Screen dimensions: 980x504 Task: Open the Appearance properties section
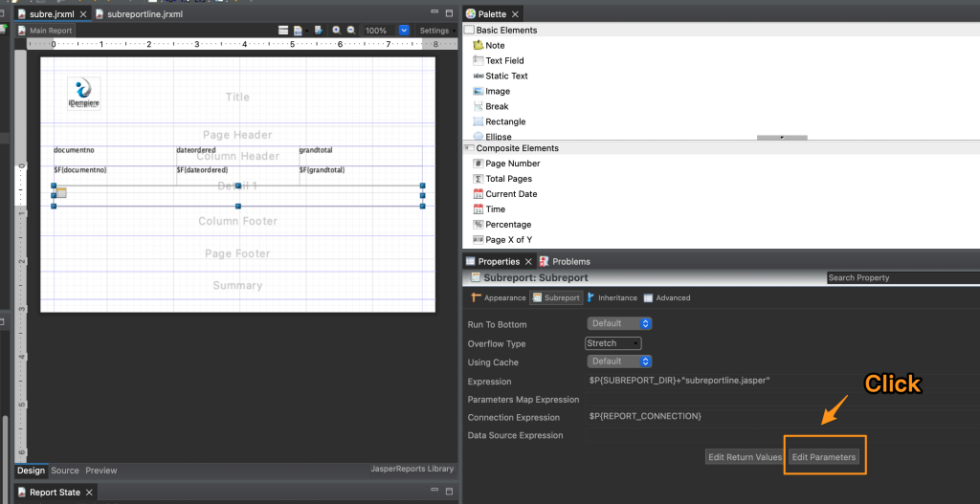[499, 297]
